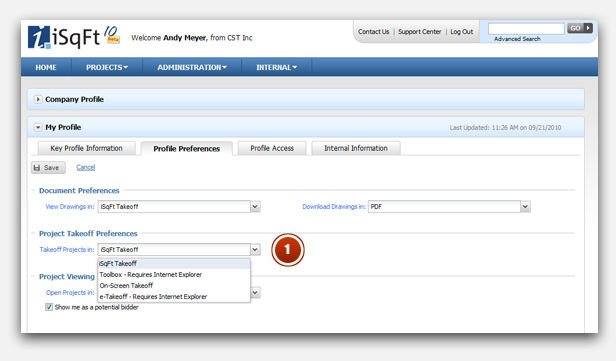This screenshot has width=616, height=361.
Task: Open the Open Projects in dropdown arrow
Action: click(255, 293)
